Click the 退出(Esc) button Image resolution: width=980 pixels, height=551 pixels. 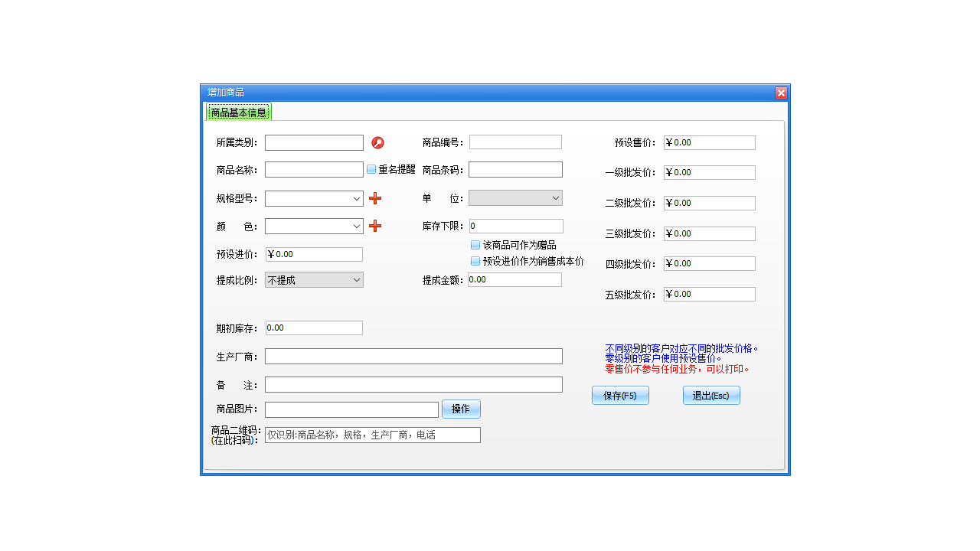711,395
